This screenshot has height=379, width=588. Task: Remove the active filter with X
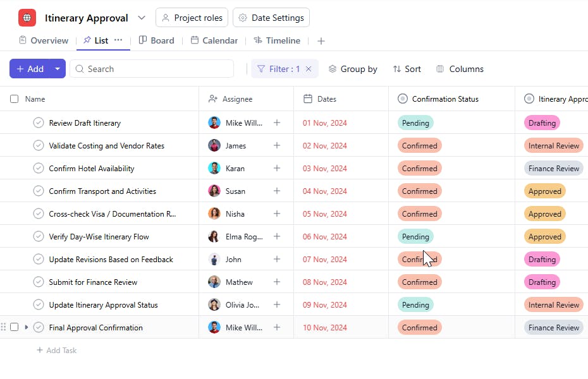(x=309, y=69)
